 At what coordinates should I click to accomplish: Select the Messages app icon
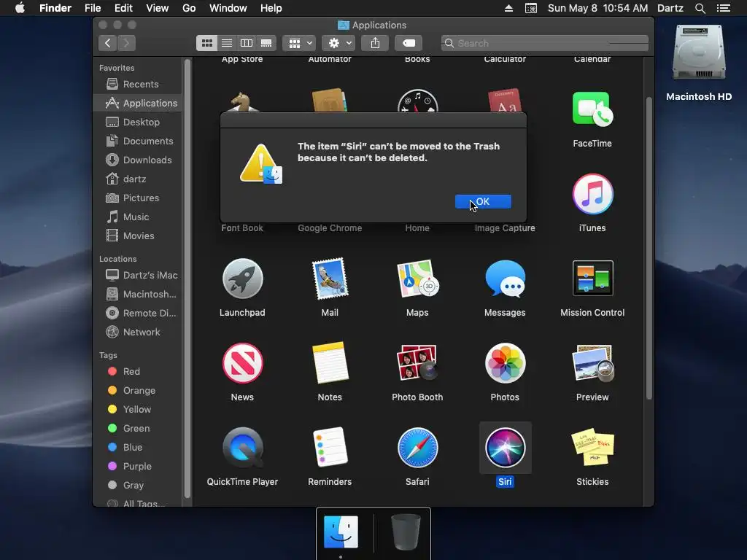click(505, 279)
